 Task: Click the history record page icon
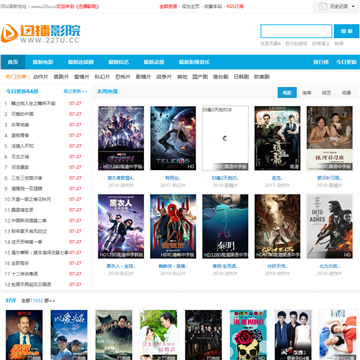tap(323, 6)
